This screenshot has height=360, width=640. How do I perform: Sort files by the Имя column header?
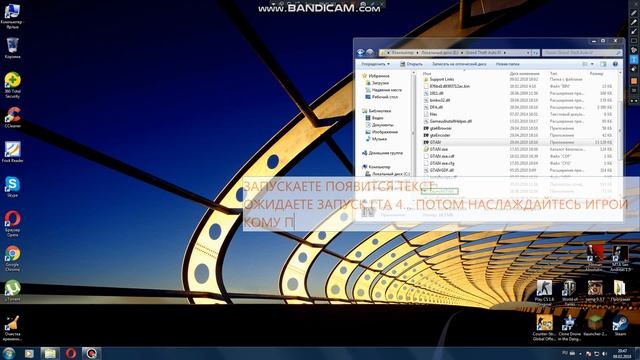pos(427,73)
